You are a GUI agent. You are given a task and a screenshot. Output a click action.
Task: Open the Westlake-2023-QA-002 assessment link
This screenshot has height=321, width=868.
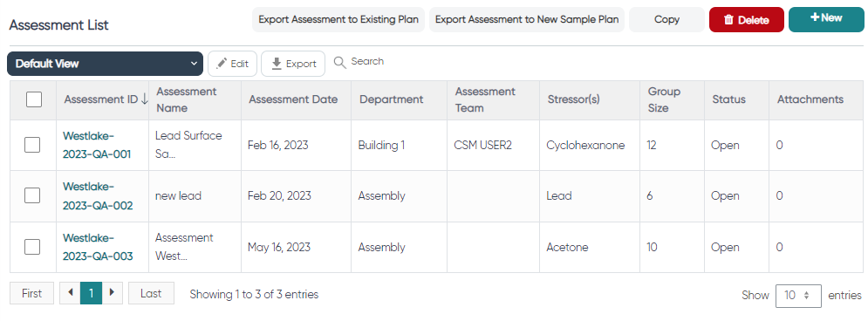[98, 196]
